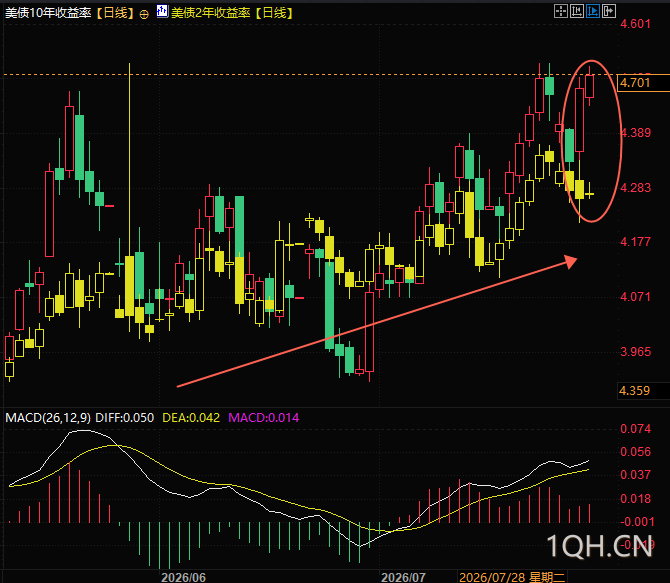Click the blue highlighted top-right toolbar icon

593,11
